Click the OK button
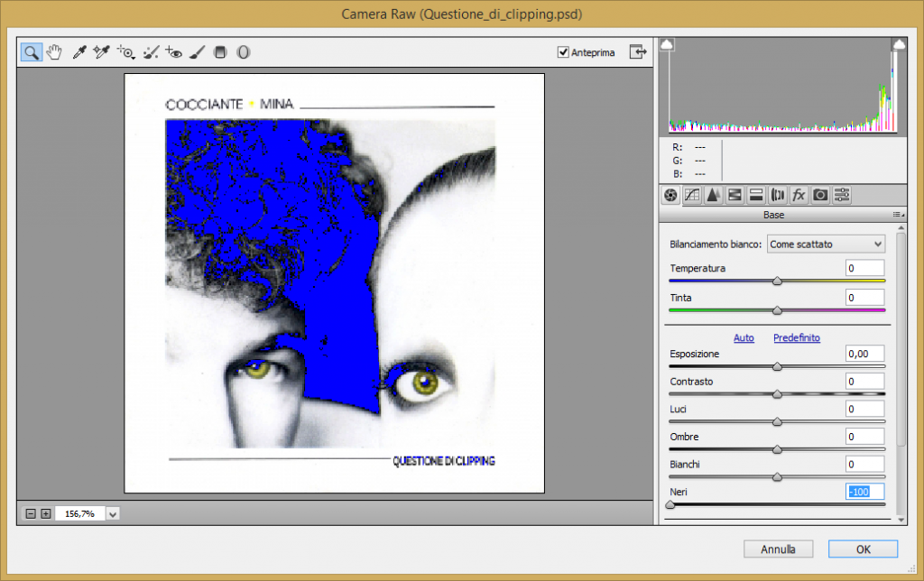Image resolution: width=924 pixels, height=581 pixels. point(863,549)
